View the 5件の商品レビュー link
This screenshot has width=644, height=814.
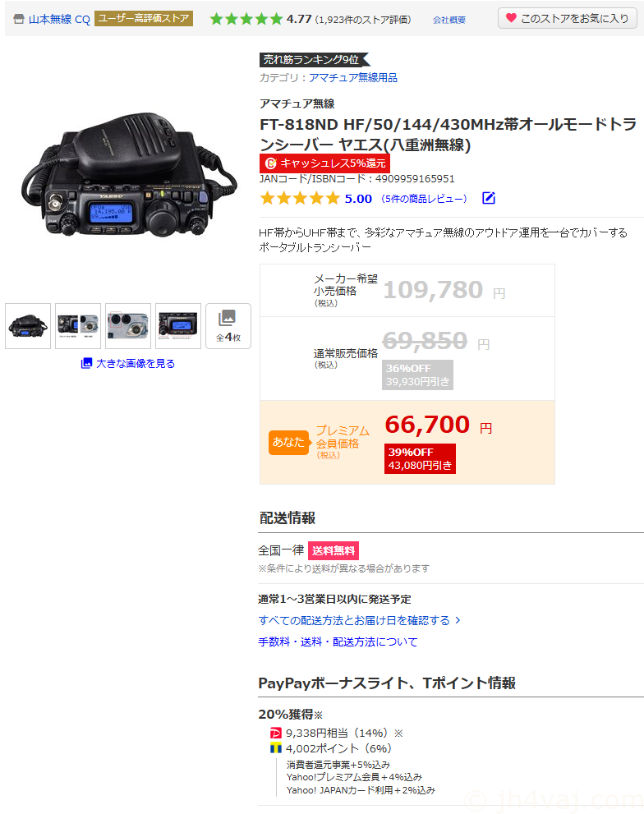(424, 198)
